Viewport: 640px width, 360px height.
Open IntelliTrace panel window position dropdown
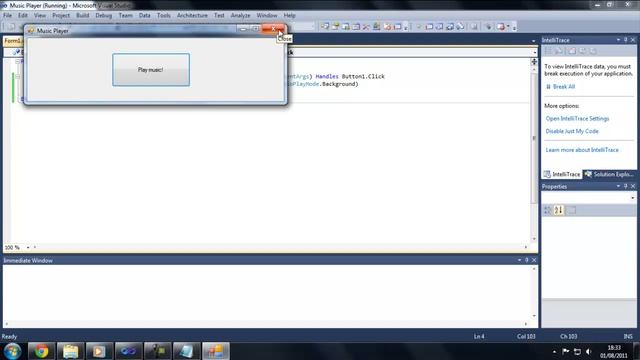click(618, 40)
